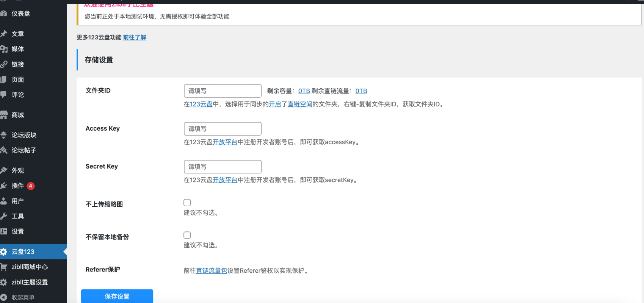
Task: Focus the Secret Key text field
Action: tap(223, 167)
